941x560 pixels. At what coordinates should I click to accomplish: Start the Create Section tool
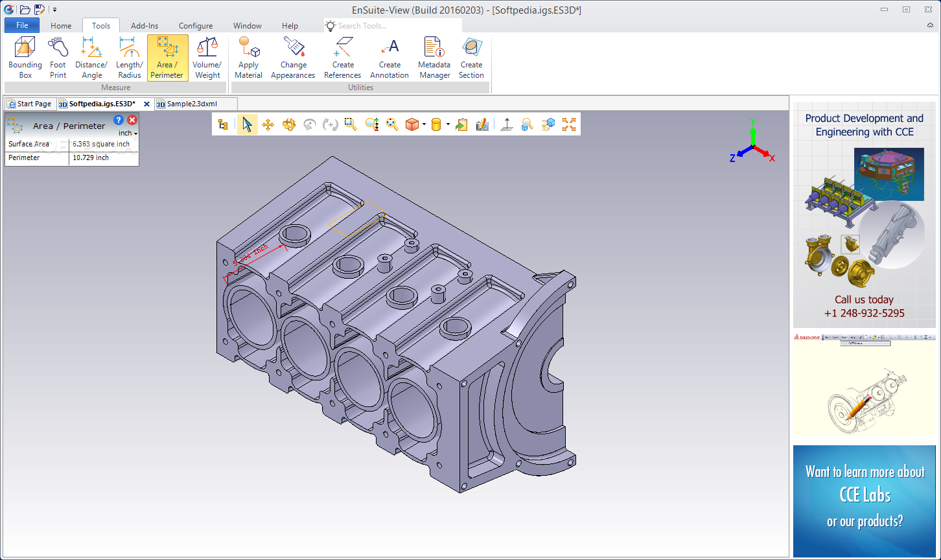tap(472, 58)
